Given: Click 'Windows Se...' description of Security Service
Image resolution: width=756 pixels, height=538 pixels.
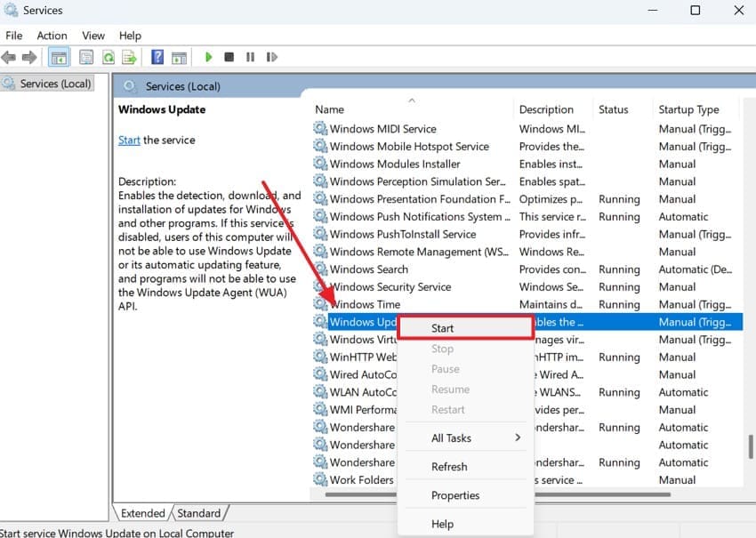Looking at the screenshot, I should (551, 286).
